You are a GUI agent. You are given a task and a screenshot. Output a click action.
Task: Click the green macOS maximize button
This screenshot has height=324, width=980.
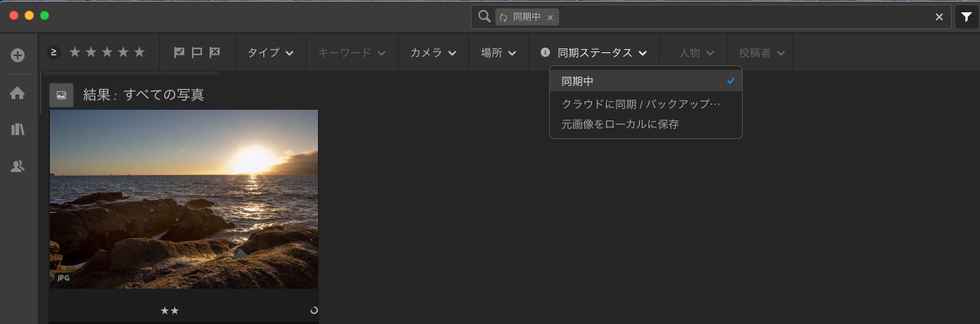pyautogui.click(x=45, y=15)
